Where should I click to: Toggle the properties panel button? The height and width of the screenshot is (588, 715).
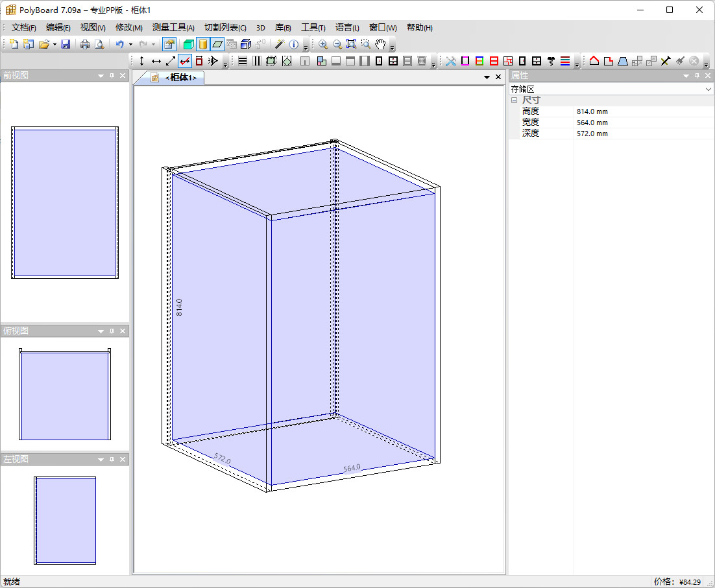click(x=169, y=44)
